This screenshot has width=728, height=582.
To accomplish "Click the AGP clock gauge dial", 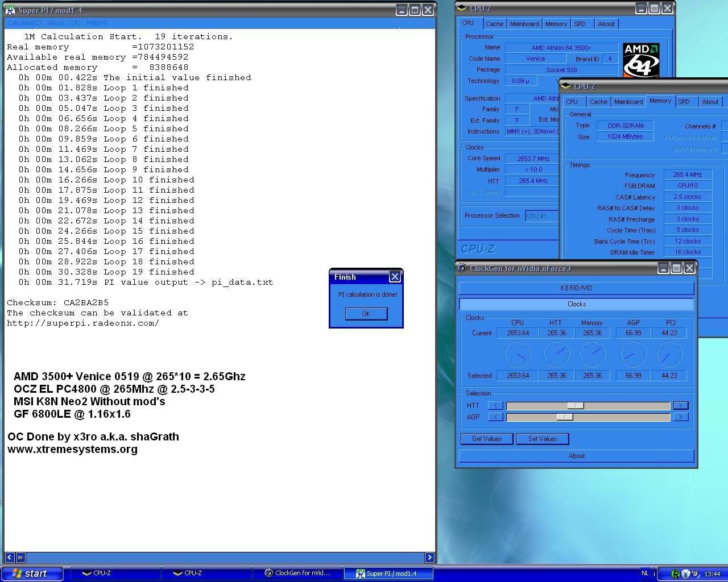I will (x=633, y=354).
